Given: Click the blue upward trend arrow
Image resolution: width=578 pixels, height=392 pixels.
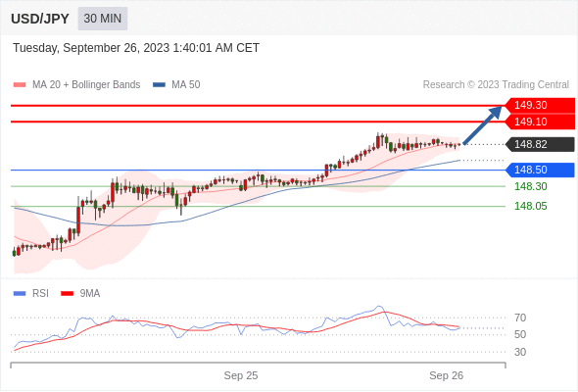Looking at the screenshot, I should tap(483, 125).
